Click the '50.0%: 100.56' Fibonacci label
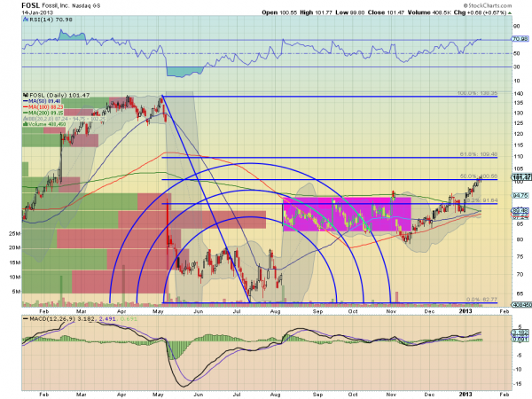Viewport: 532px width, 399px height. pos(479,176)
